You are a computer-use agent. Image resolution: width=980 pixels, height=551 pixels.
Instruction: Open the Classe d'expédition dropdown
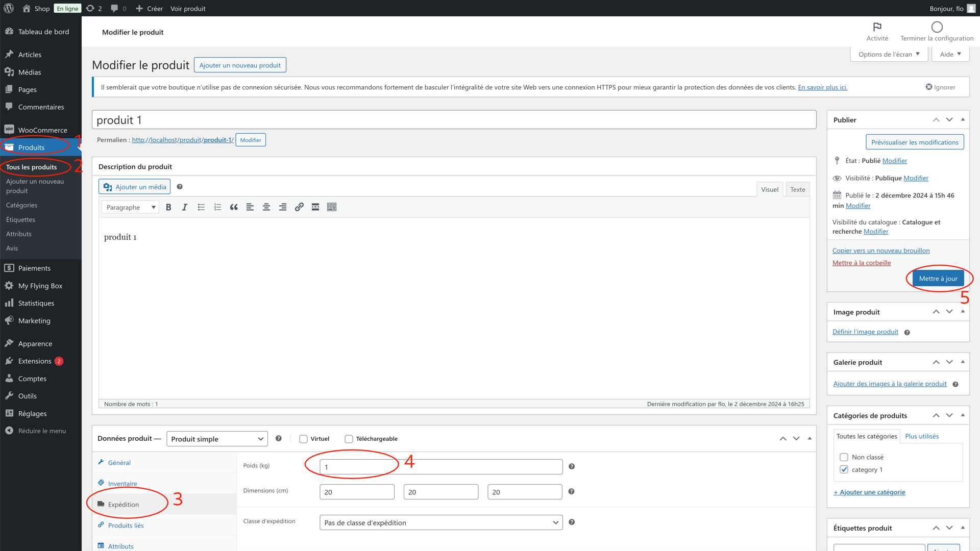click(x=441, y=522)
